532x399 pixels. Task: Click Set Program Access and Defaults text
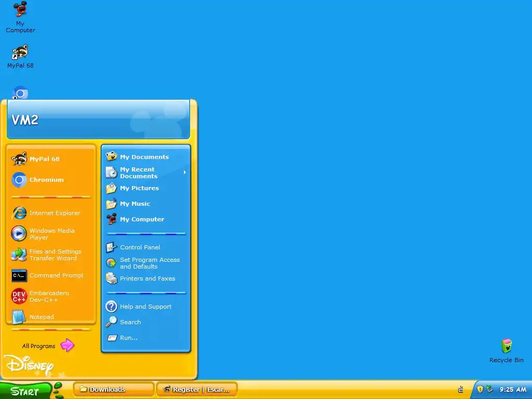(x=150, y=263)
